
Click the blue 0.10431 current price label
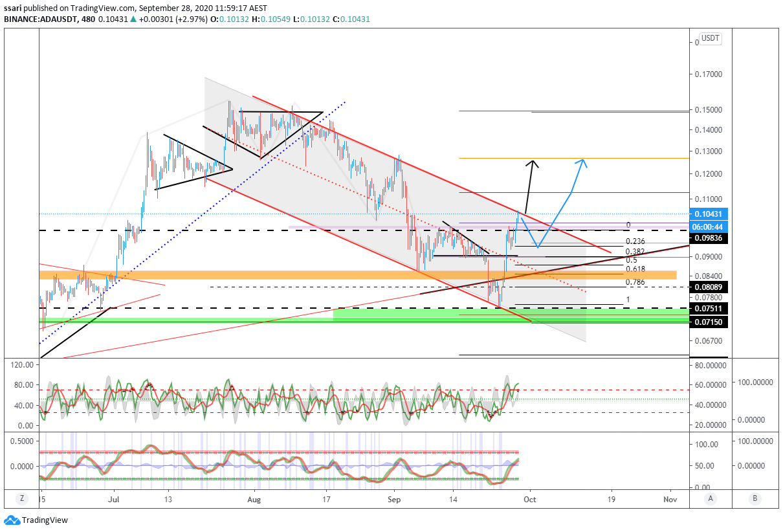pyautogui.click(x=709, y=214)
